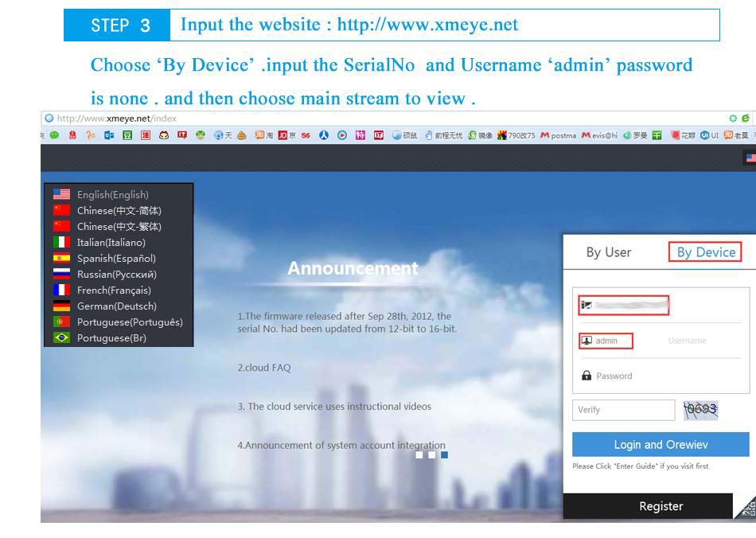This screenshot has width=756, height=538.
Task: Refresh the 0693 captcha image
Action: coord(700,410)
